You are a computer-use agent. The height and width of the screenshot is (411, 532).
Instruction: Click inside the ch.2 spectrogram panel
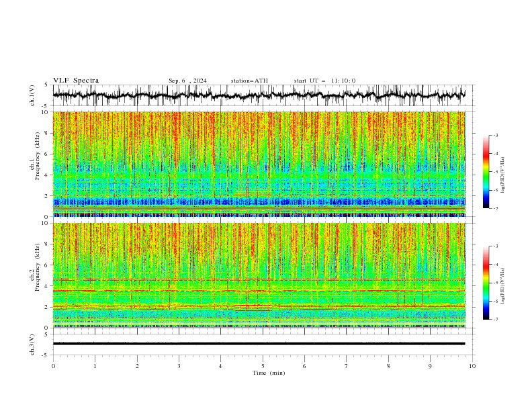pyautogui.click(x=259, y=275)
